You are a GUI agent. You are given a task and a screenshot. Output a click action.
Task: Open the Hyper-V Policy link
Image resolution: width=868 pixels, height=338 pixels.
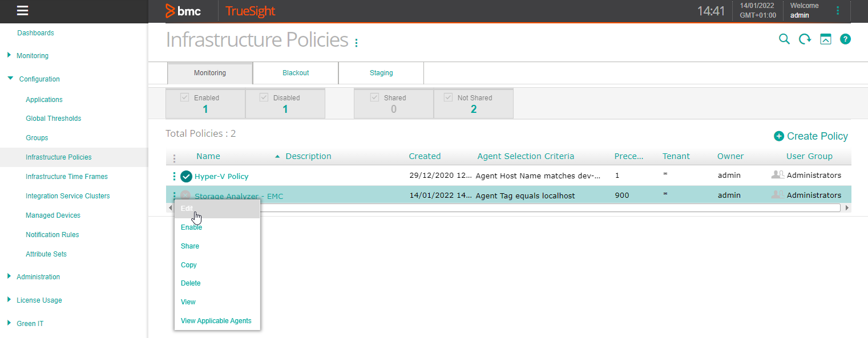(x=221, y=176)
